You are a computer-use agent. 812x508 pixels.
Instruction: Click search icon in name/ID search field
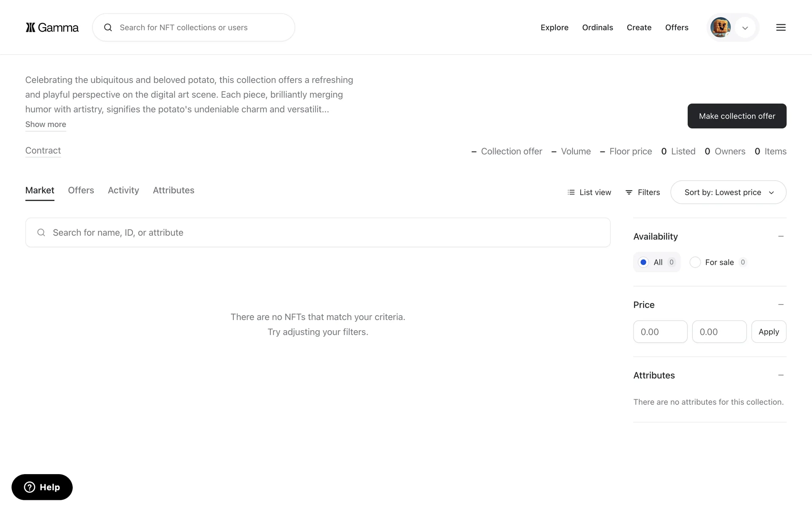pyautogui.click(x=41, y=232)
